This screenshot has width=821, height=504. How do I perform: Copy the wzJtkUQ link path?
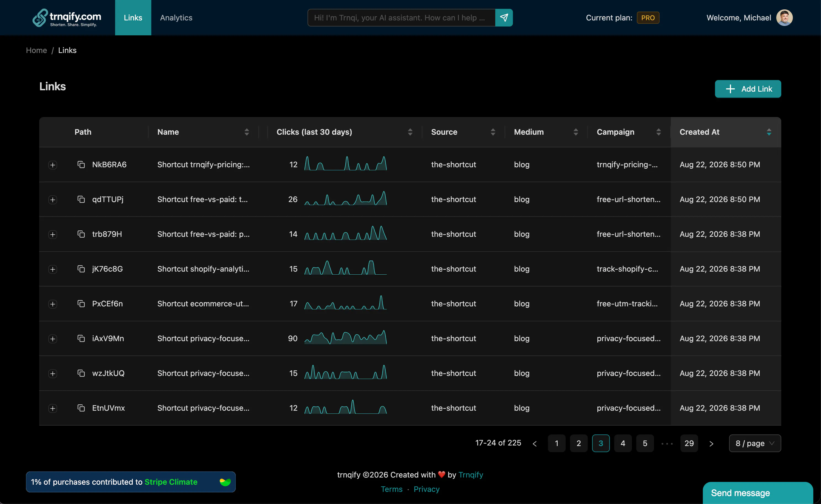tap(81, 373)
